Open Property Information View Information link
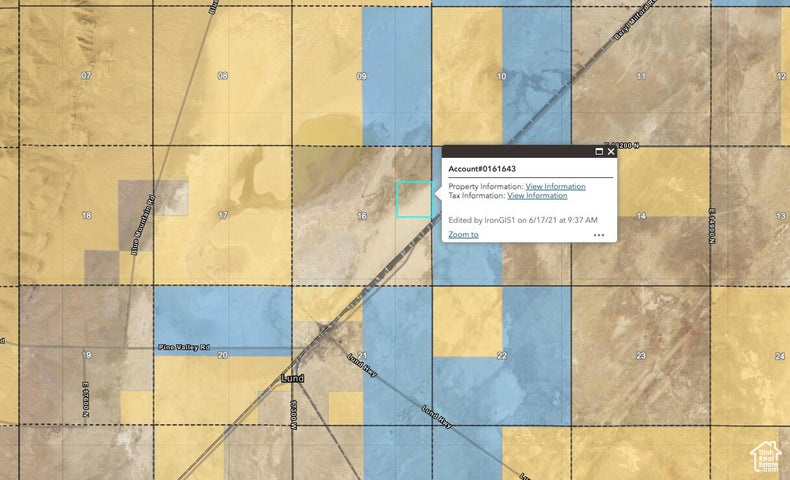 555,186
